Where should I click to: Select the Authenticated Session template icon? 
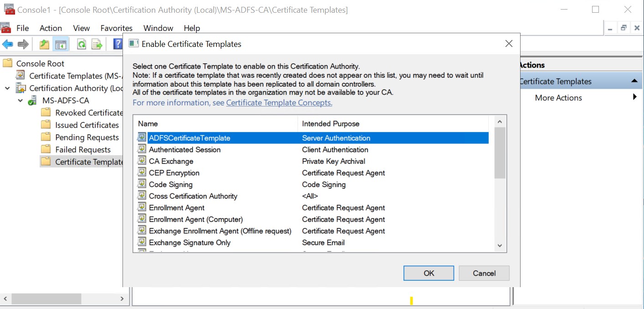(x=142, y=149)
